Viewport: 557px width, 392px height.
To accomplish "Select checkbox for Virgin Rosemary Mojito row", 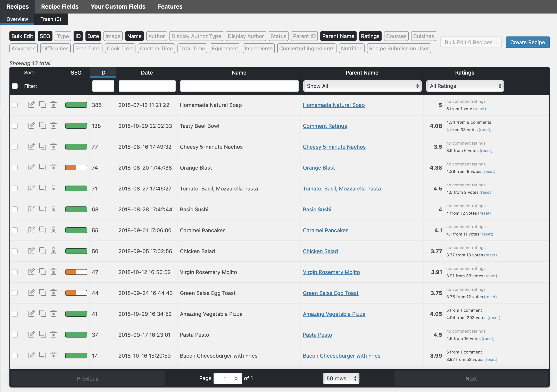I will (15, 272).
